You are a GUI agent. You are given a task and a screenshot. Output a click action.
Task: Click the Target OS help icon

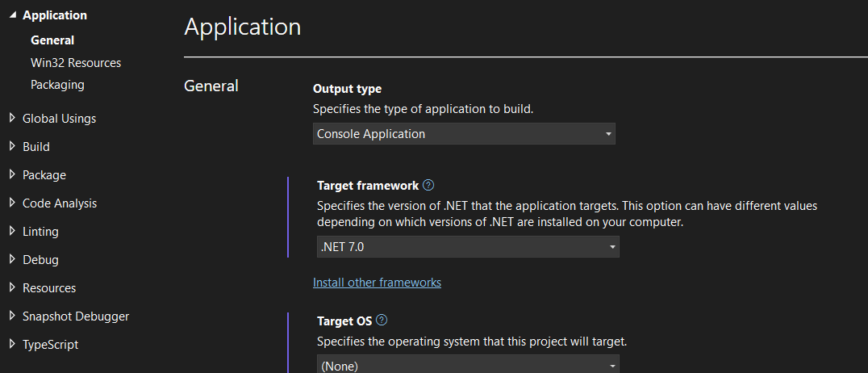tap(382, 320)
